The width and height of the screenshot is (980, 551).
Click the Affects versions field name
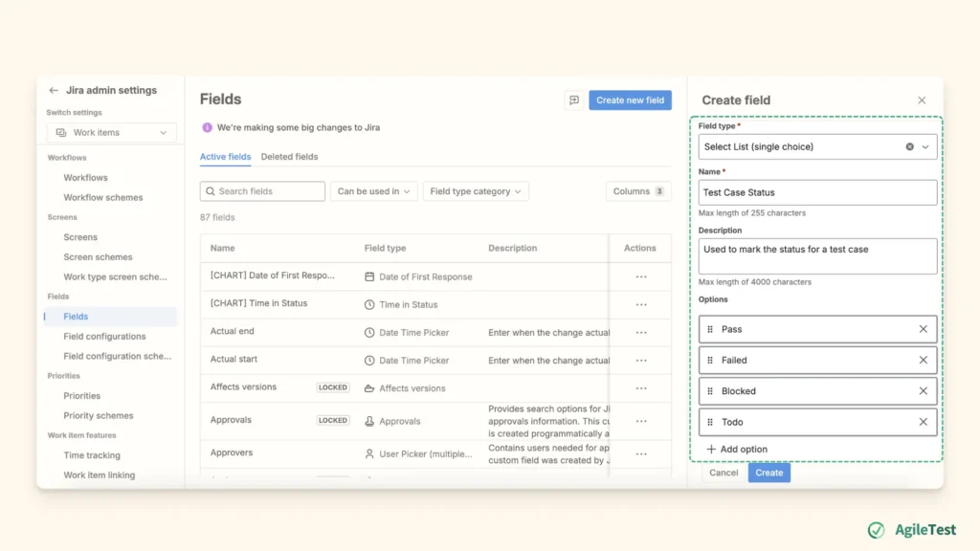[x=243, y=386]
